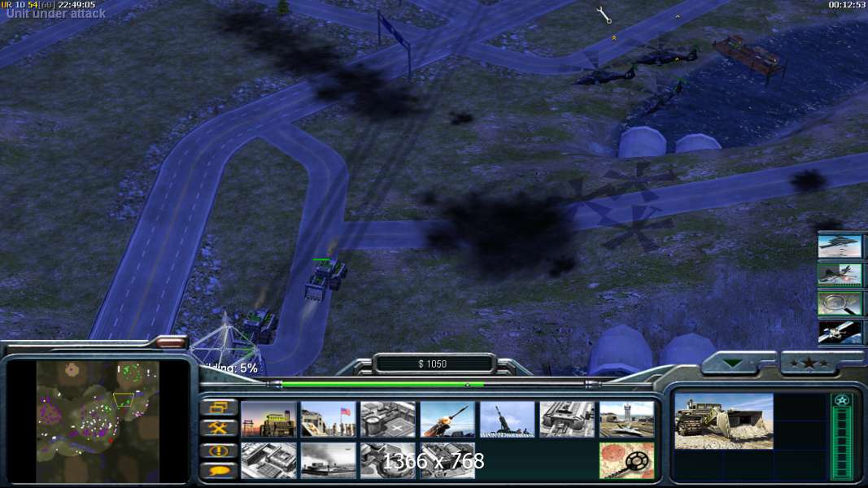Place a beacon with the exclamation button
The height and width of the screenshot is (488, 868).
[x=219, y=451]
